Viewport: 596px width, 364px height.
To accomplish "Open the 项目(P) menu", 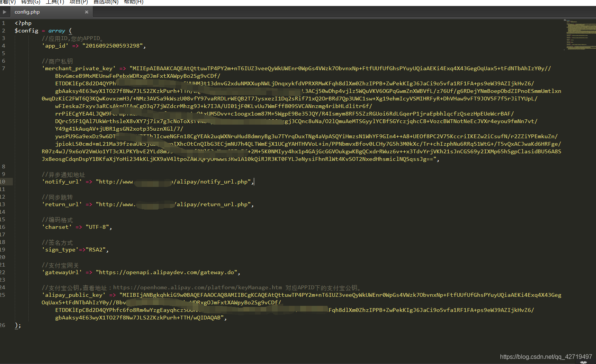I will (x=79, y=2).
